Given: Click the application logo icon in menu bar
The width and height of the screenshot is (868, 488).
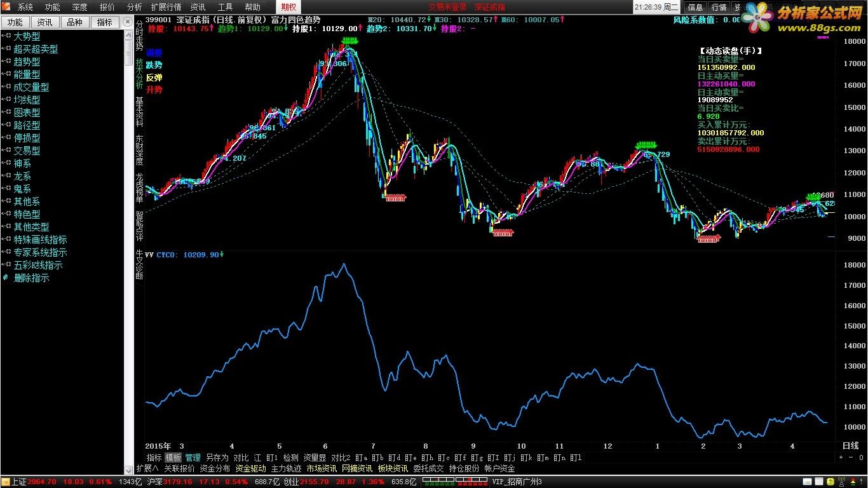Looking at the screenshot, I should pos(6,7).
